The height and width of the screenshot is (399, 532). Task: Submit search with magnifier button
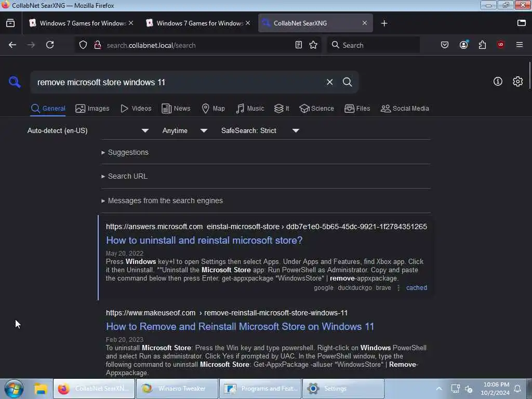[x=347, y=82]
